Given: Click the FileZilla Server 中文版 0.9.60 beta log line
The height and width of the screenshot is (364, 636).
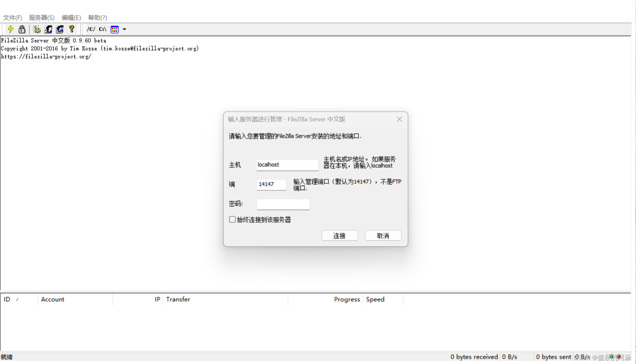Looking at the screenshot, I should tap(53, 40).
